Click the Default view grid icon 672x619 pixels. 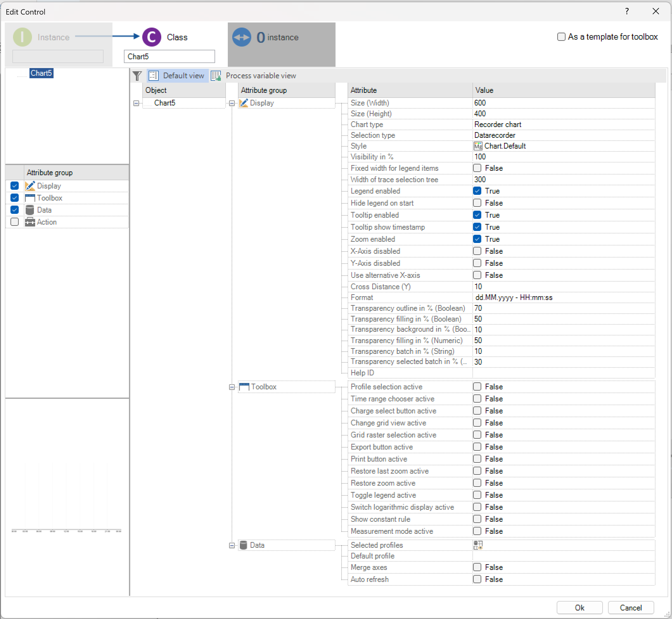click(x=153, y=76)
